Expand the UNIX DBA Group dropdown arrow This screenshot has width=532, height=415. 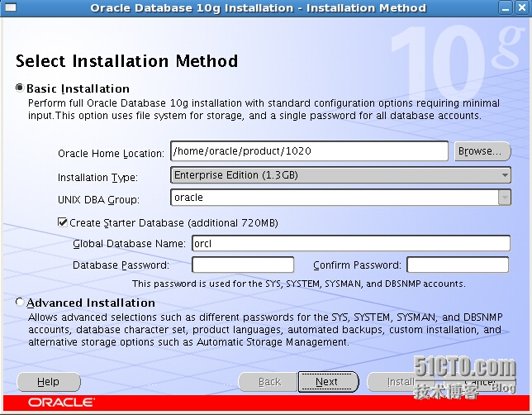pyautogui.click(x=505, y=198)
